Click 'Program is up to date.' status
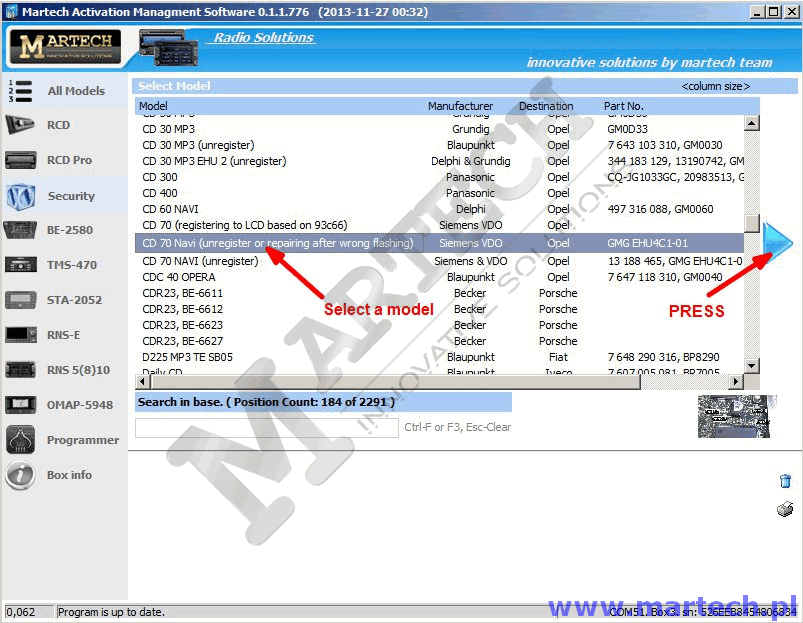Screen dimensions: 803x623 coord(111,612)
